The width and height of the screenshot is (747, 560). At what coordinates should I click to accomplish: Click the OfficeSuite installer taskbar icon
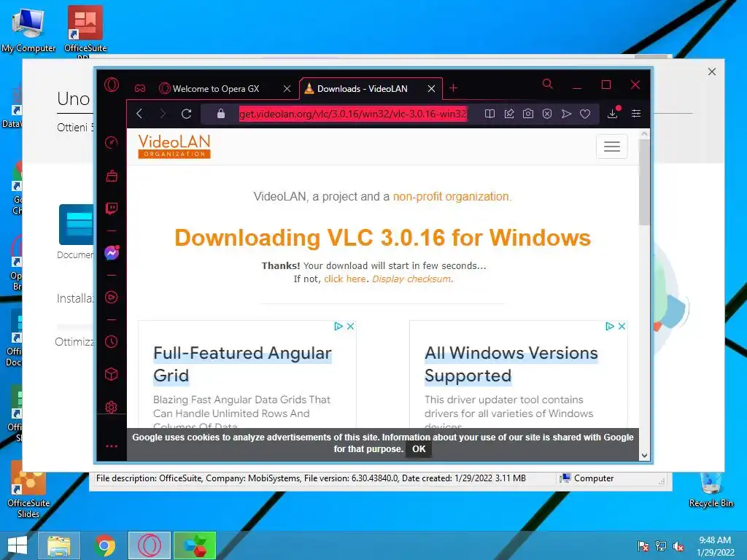click(195, 545)
